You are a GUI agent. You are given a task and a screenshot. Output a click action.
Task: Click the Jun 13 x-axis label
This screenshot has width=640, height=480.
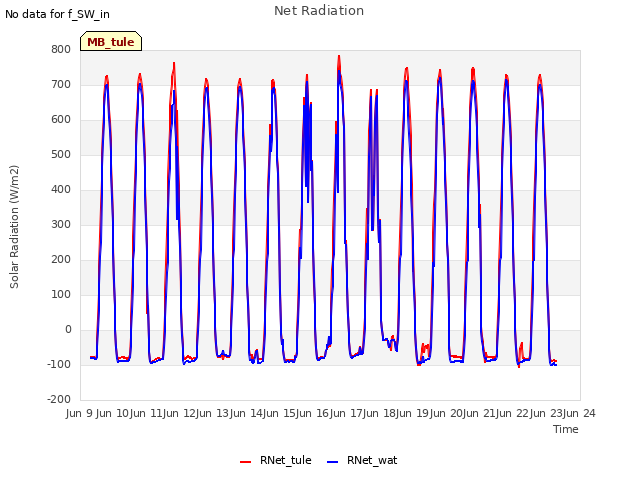213,413
